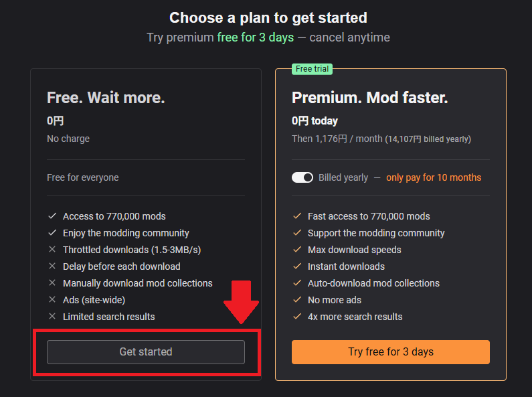Turn off the Billed yearly switch
The image size is (532, 397).
point(302,177)
